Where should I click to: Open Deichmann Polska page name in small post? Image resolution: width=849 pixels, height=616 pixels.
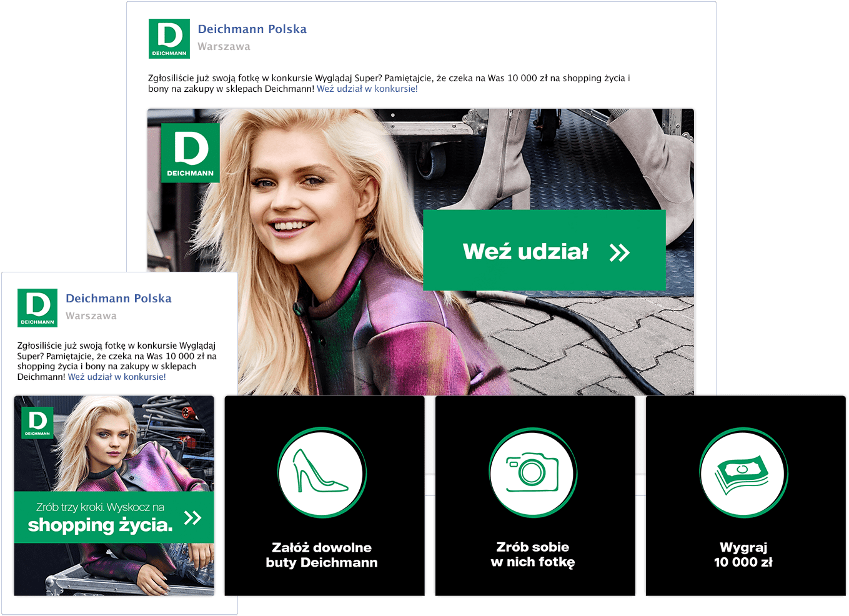119,299
